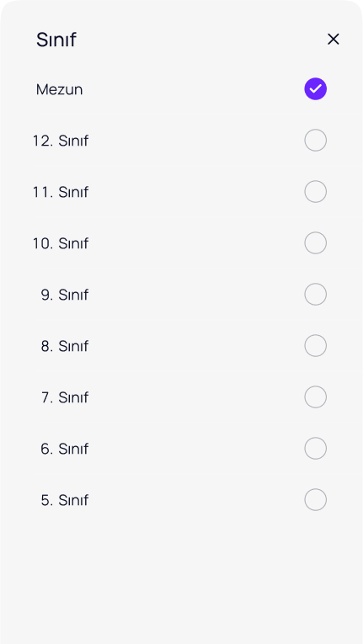Tap the 9. Sınıf text label
Image resolution: width=363 pixels, height=644 pixels.
tap(65, 295)
